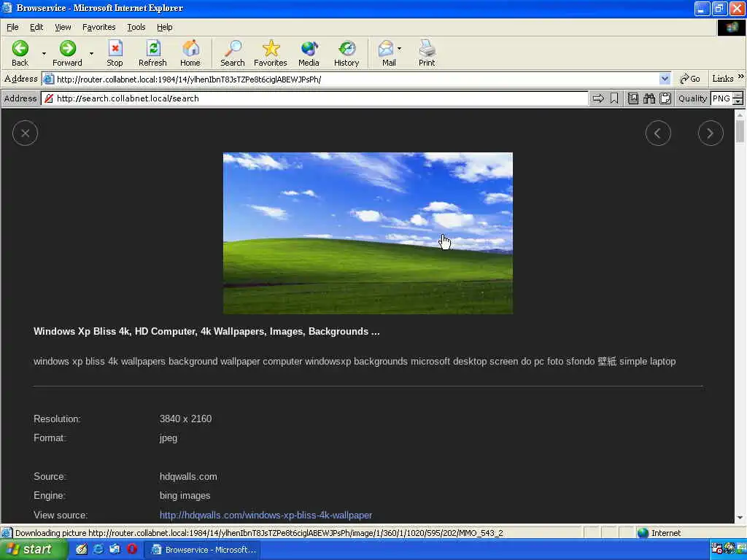Click first quick launch paint icon

click(82, 549)
